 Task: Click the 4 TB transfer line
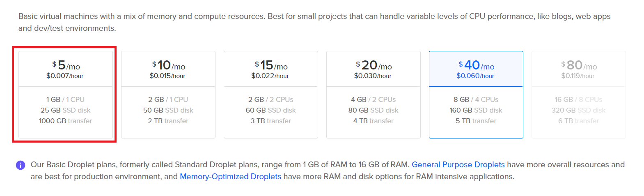coord(373,121)
